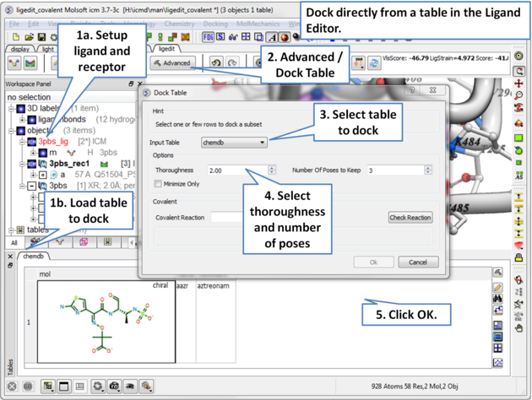Open the Input Table chemdb dropdown
This screenshot has height=400, width=532.
234,143
